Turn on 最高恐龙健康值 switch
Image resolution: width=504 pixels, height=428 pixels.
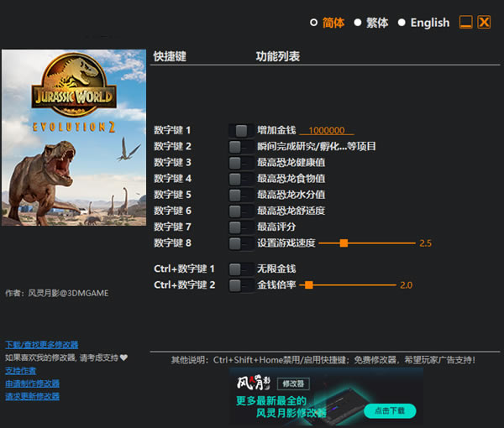tap(241, 162)
